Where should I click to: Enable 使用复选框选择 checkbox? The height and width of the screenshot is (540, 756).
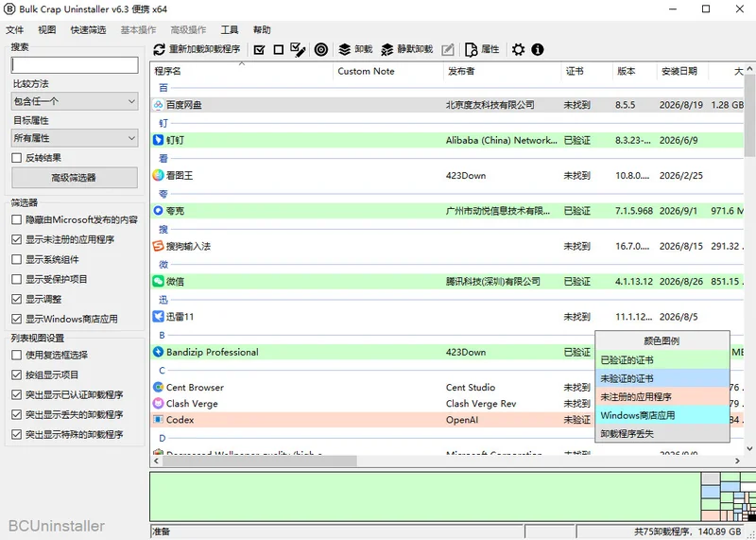click(x=16, y=355)
